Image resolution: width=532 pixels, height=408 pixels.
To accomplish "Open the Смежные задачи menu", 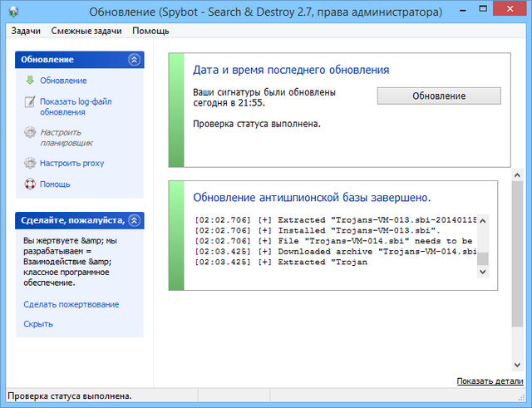I will point(86,31).
